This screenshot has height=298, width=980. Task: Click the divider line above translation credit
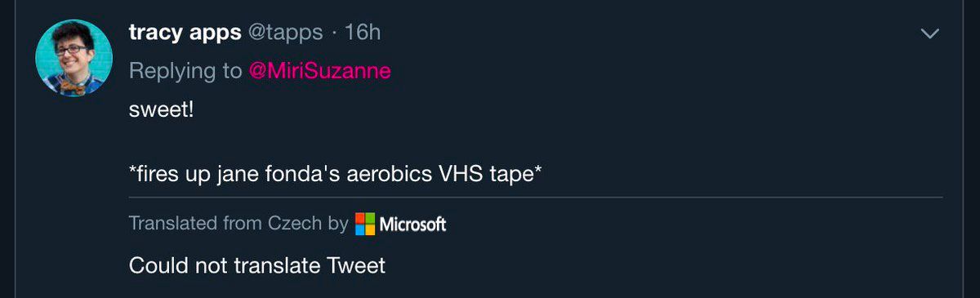(535, 197)
